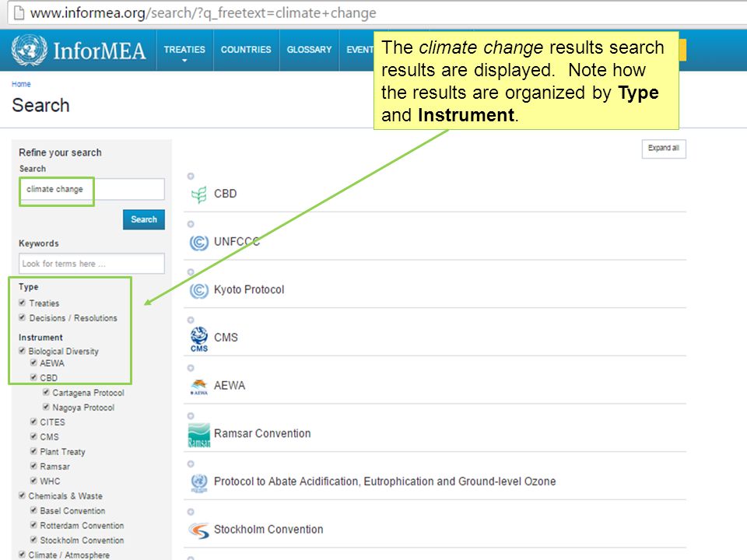Click the blue Search button
This screenshot has width=747, height=560.
click(144, 219)
